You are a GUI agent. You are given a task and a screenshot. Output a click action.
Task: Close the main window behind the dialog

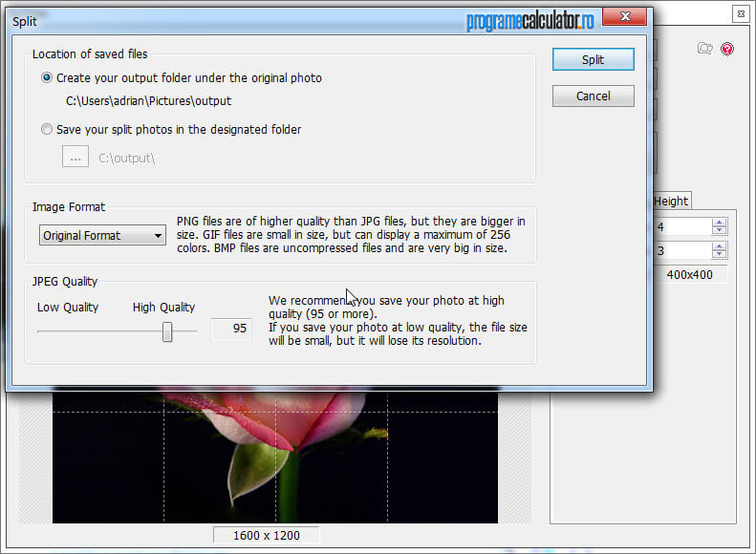click(741, 14)
